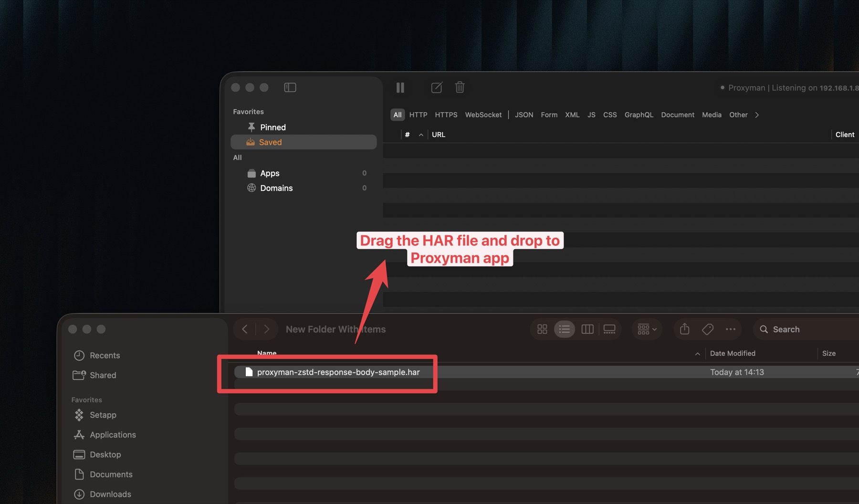Open Setapp in Finder sidebar

(103, 415)
